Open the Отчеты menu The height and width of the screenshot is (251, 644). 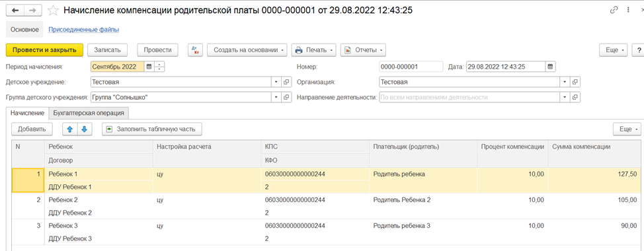click(x=363, y=50)
